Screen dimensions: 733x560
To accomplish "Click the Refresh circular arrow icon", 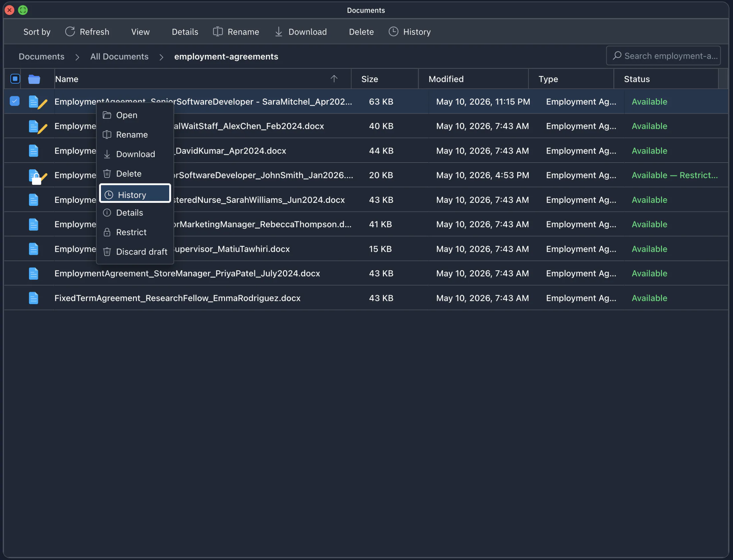I will click(x=70, y=32).
